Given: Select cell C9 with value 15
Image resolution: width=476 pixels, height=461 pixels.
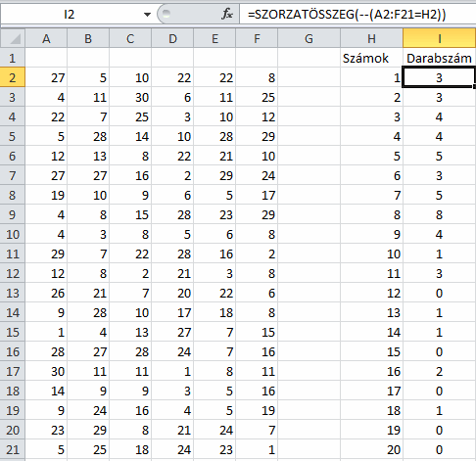Looking at the screenshot, I should [x=130, y=214].
